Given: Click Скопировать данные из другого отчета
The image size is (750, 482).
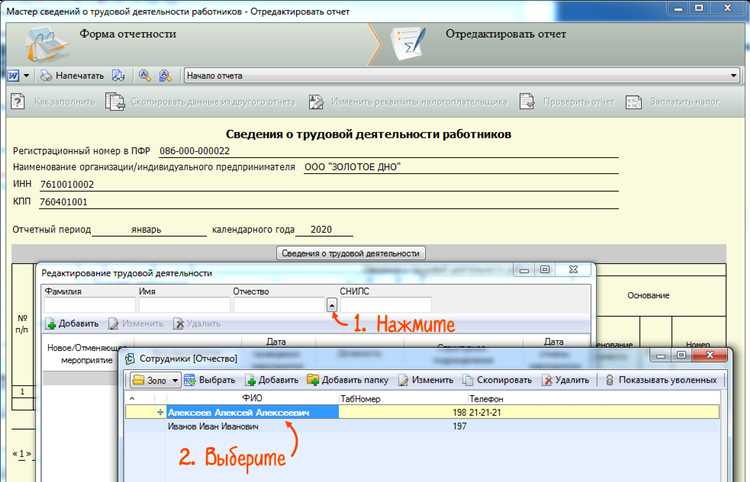Looking at the screenshot, I should (x=200, y=101).
